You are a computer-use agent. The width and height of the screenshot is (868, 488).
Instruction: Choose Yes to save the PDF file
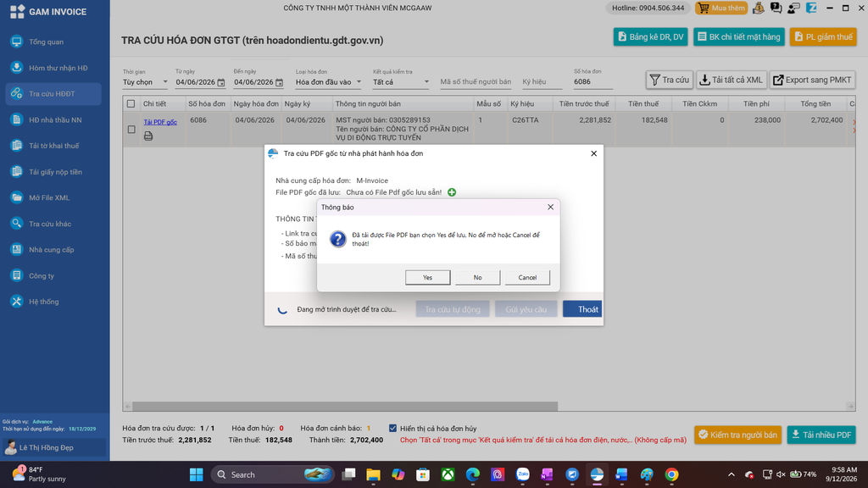tap(427, 277)
